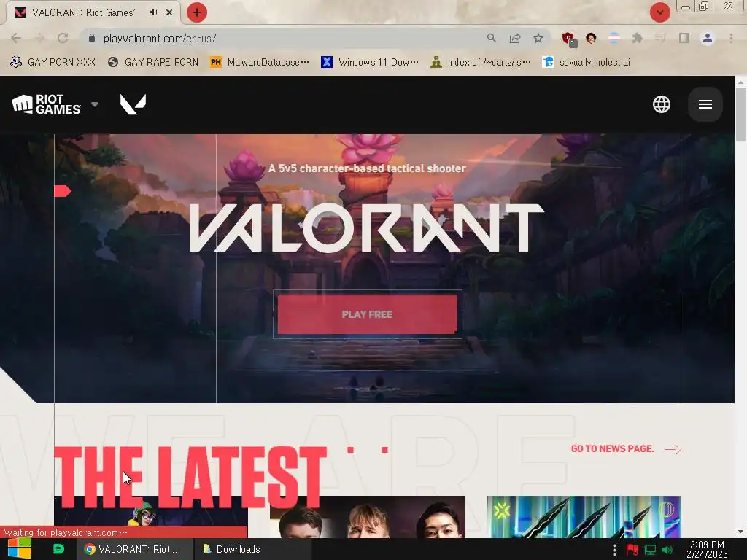Screen dimensions: 747x560
Task: Open the Index of /~dartz bookmark
Action: pyautogui.click(x=480, y=63)
